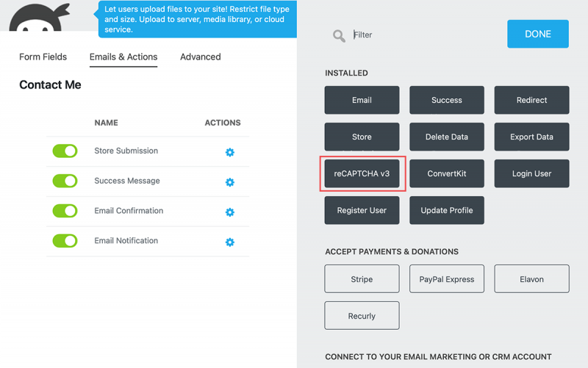This screenshot has width=588, height=368.
Task: Open settings gear for Store Submission
Action: tap(230, 152)
